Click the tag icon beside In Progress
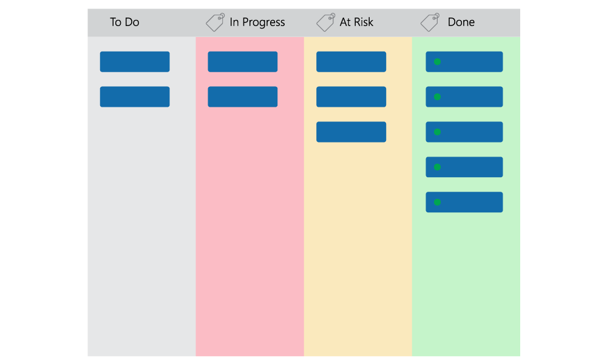This screenshot has height=364, width=607. pyautogui.click(x=215, y=22)
